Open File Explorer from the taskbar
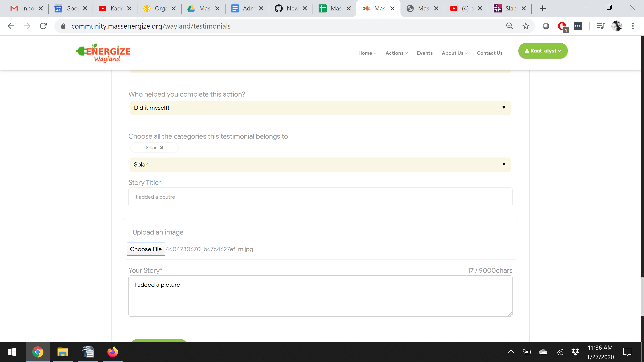 63,352
